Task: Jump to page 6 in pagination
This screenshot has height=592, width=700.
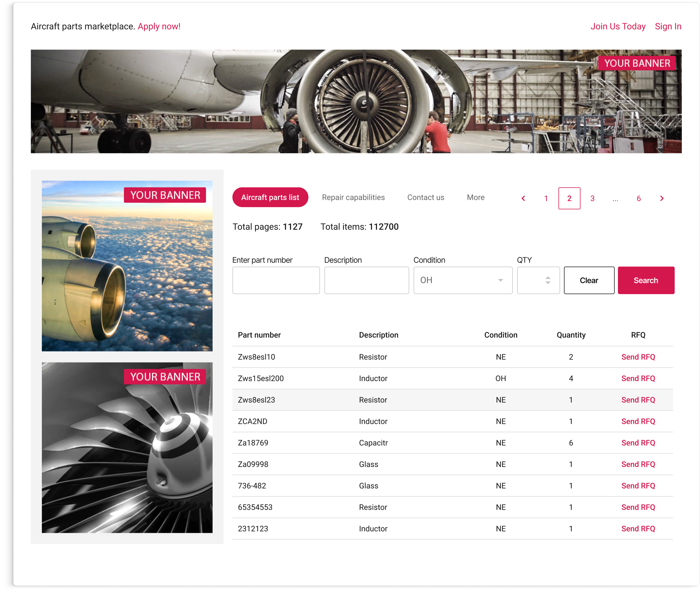Action: click(x=639, y=198)
